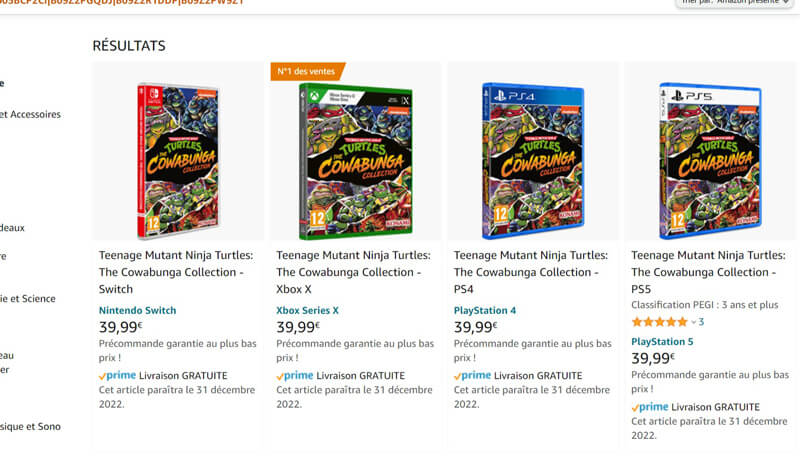The width and height of the screenshot is (800, 467).
Task: Click the five-star rating icons
Action: [x=659, y=322]
